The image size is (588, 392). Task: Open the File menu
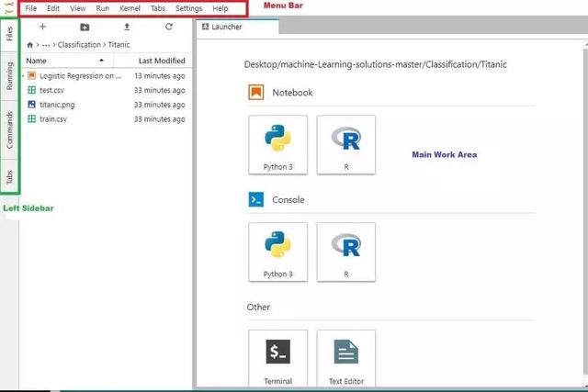click(30, 8)
